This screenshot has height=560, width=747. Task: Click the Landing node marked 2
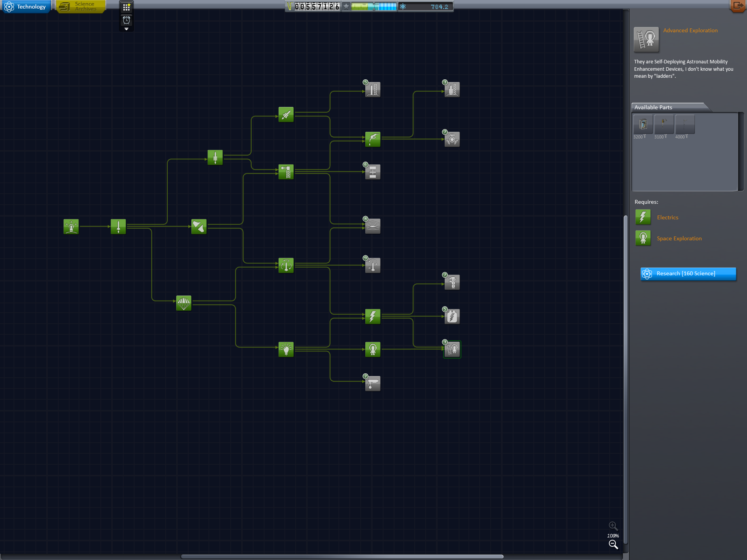click(x=373, y=383)
